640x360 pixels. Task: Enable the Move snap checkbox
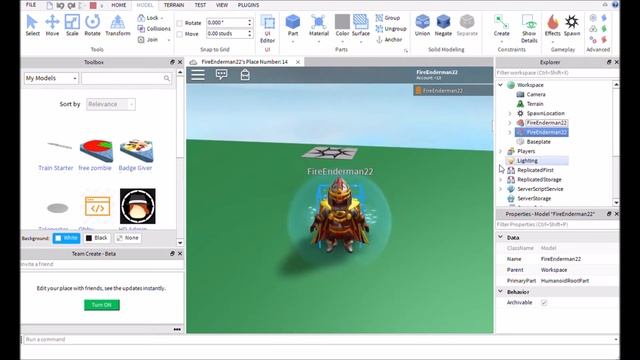(180, 34)
